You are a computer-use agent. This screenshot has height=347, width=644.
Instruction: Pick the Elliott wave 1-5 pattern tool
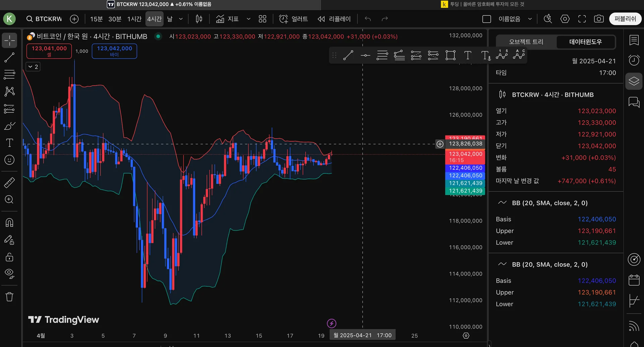502,55
